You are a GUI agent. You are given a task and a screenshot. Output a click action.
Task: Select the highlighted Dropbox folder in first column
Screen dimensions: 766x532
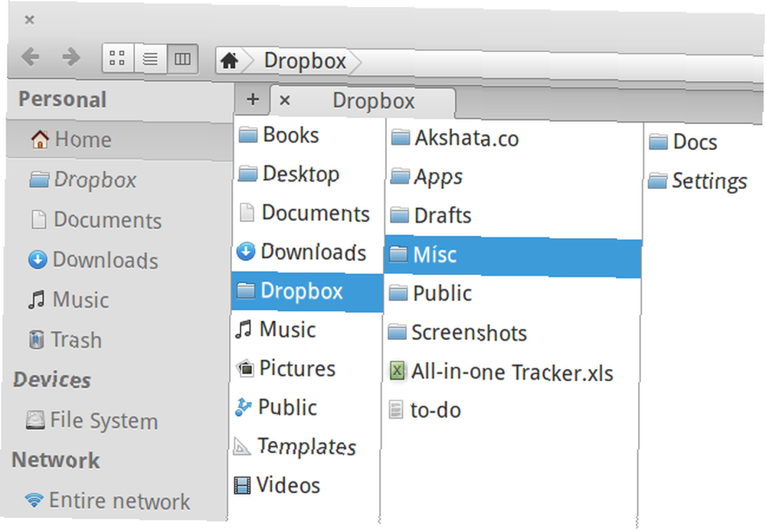(307, 292)
